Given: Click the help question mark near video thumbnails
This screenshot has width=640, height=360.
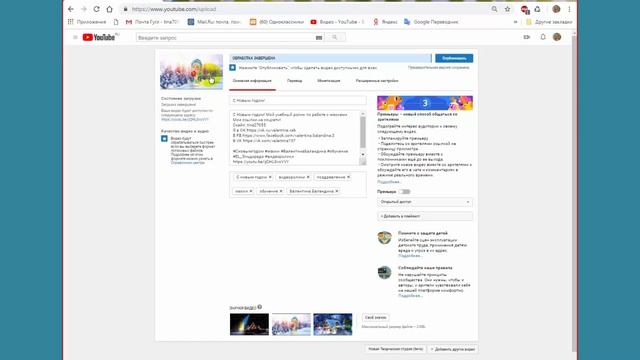Looking at the screenshot, I should (260, 307).
